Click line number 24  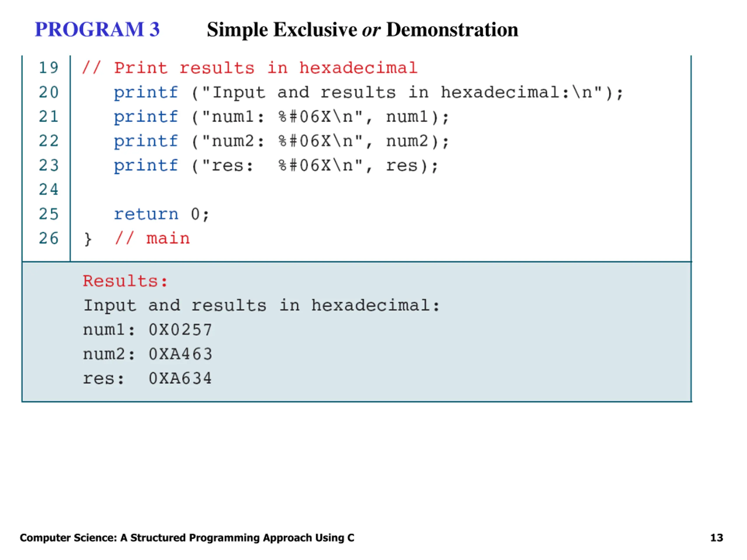49,189
